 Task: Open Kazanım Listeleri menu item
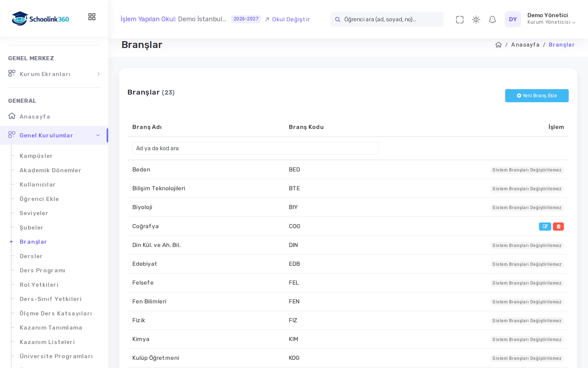(47, 342)
